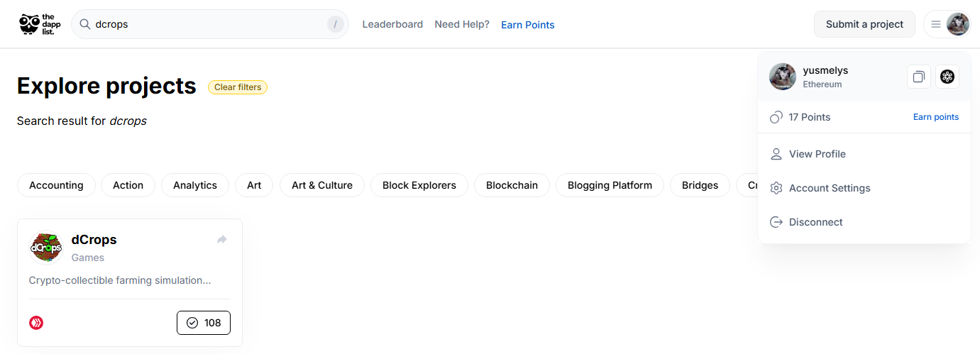
Task: Click yusmelys profile picture in dropdown
Action: [782, 77]
